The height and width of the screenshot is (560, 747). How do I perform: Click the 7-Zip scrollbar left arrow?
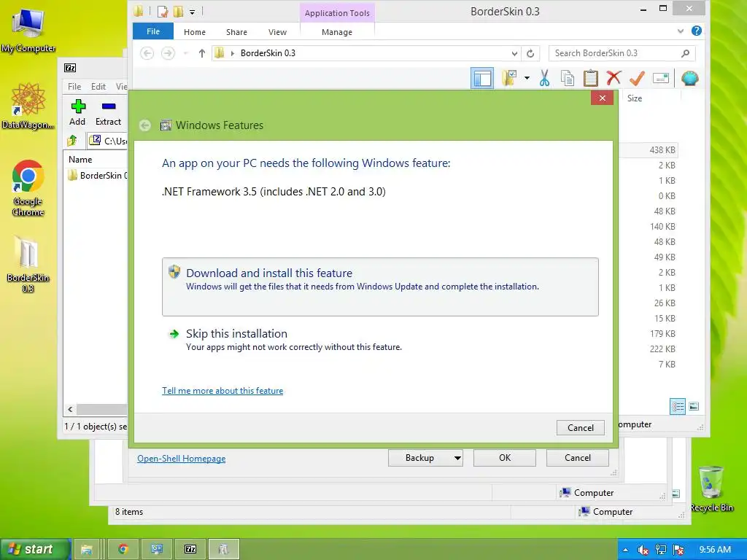click(x=71, y=410)
